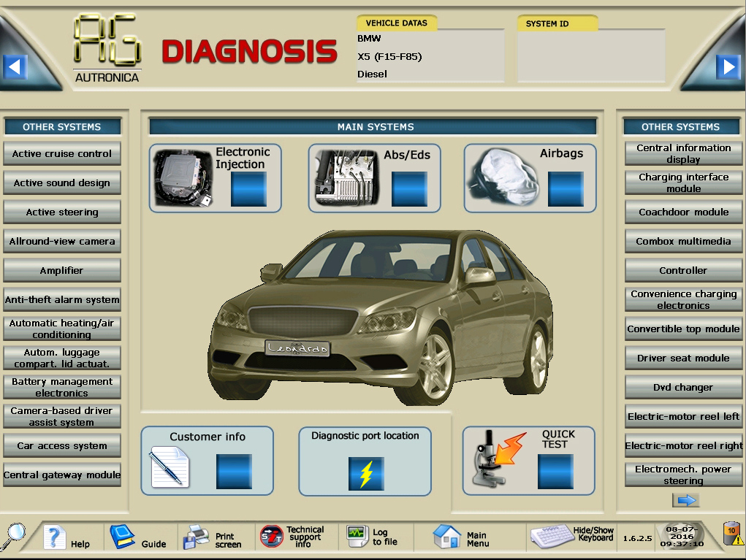
Task: Click the battery status icon
Action: coord(731,534)
